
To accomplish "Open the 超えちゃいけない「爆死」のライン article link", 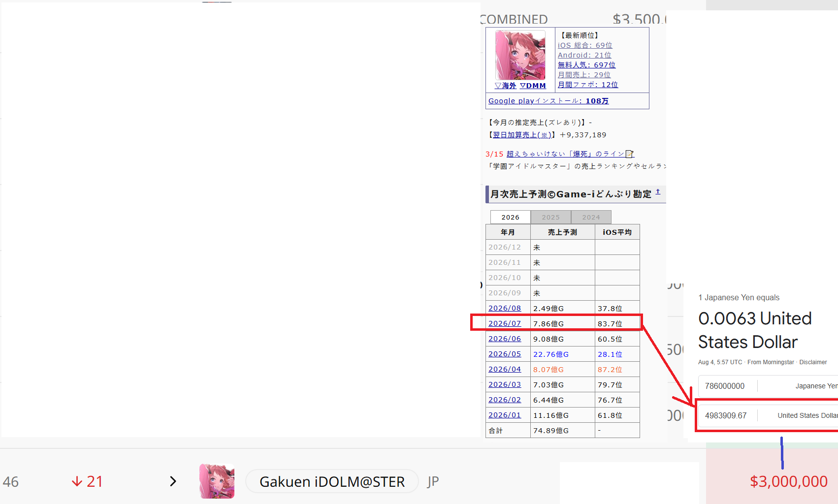I will (x=566, y=154).
